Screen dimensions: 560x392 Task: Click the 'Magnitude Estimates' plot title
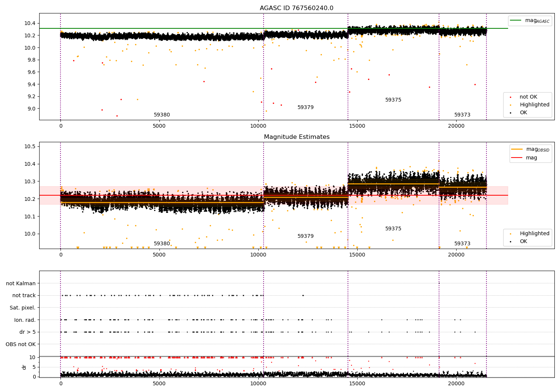(x=297, y=137)
